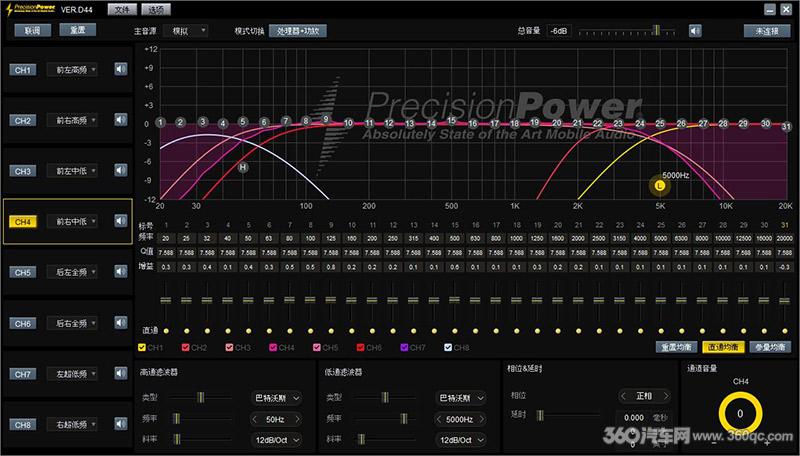Screen dimensions: 800x456
Task: Switch phase 正相 with right arrow
Action: click(x=665, y=396)
